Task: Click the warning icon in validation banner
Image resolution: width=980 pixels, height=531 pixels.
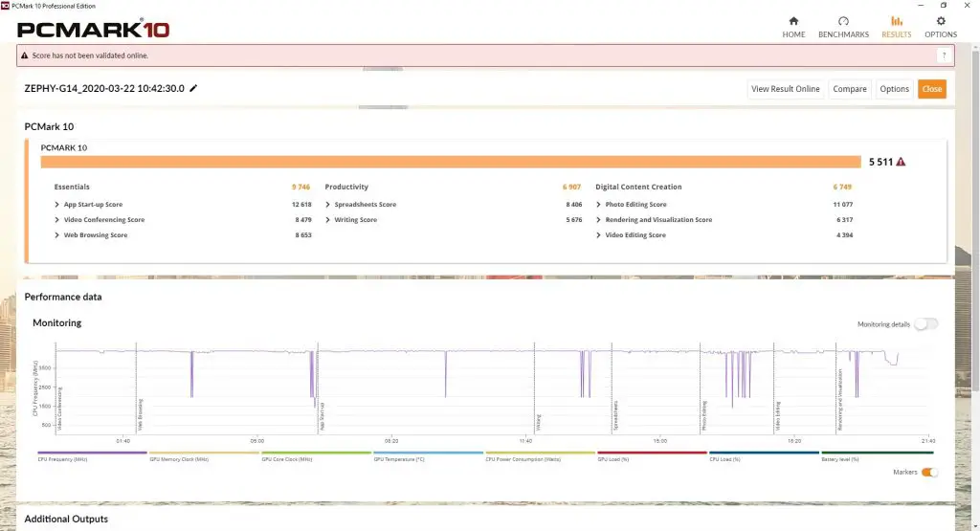Action: point(24,55)
